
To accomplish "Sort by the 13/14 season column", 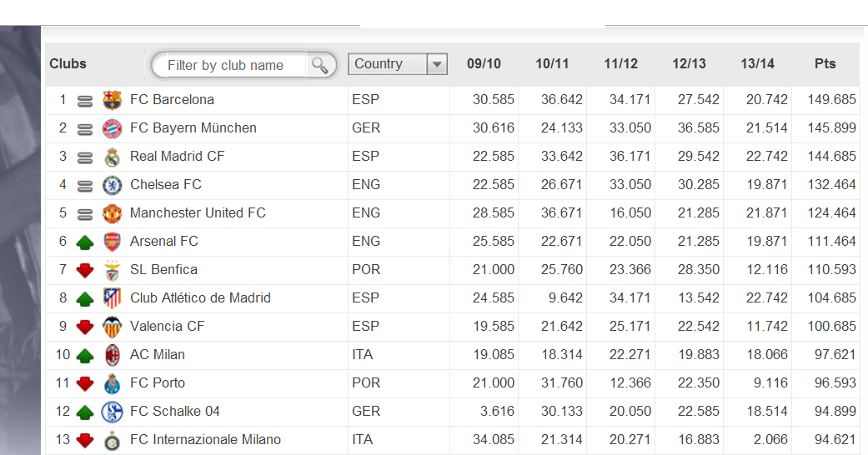I will tap(757, 63).
